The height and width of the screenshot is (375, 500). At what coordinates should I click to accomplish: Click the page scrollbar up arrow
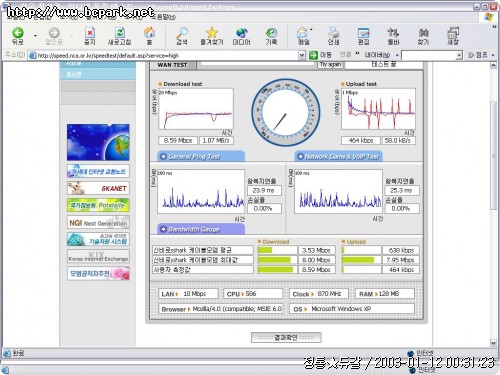click(x=493, y=65)
